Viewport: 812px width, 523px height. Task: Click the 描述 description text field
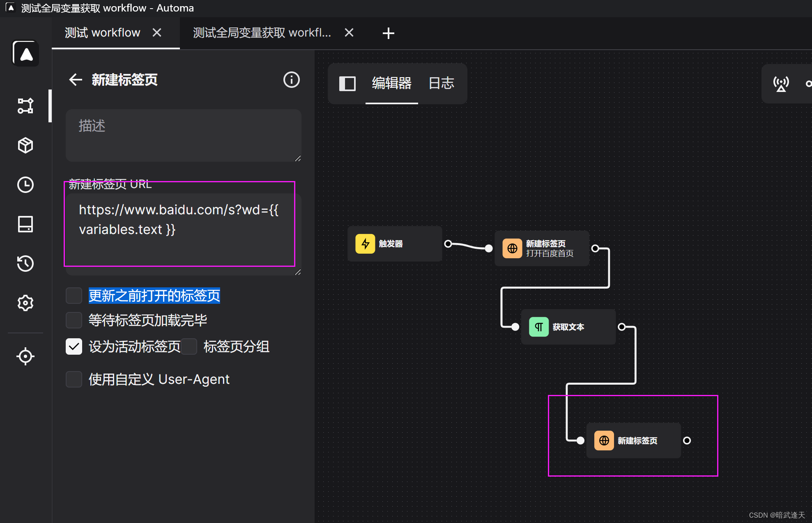coord(183,135)
